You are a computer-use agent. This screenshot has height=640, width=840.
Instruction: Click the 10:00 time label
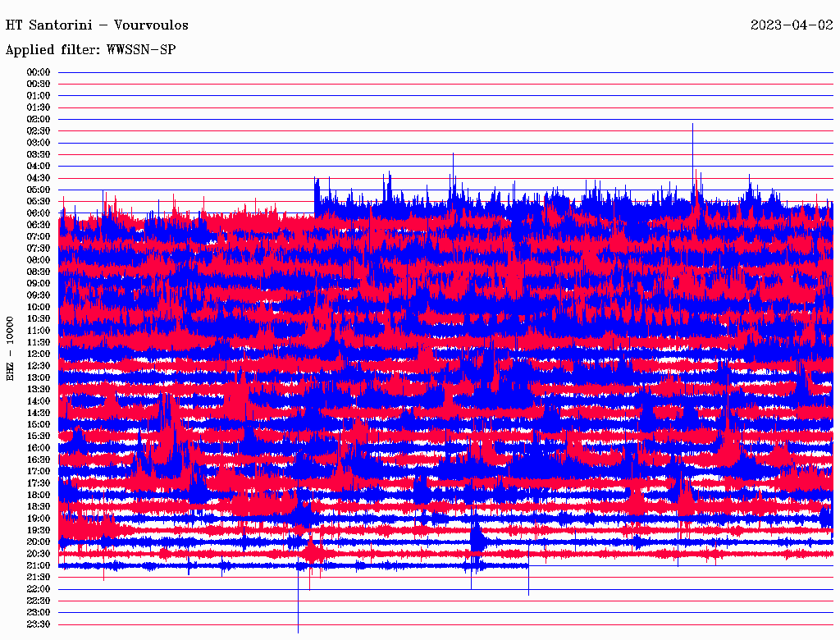tap(39, 307)
